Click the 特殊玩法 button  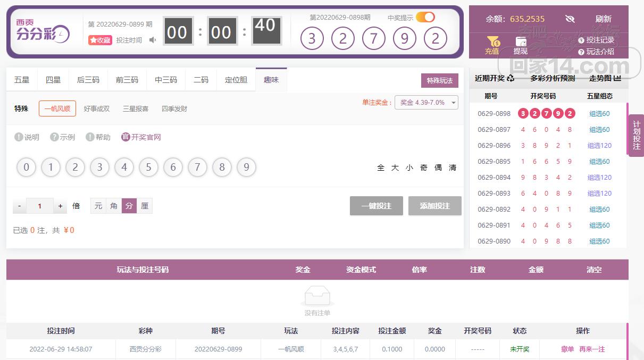click(440, 81)
